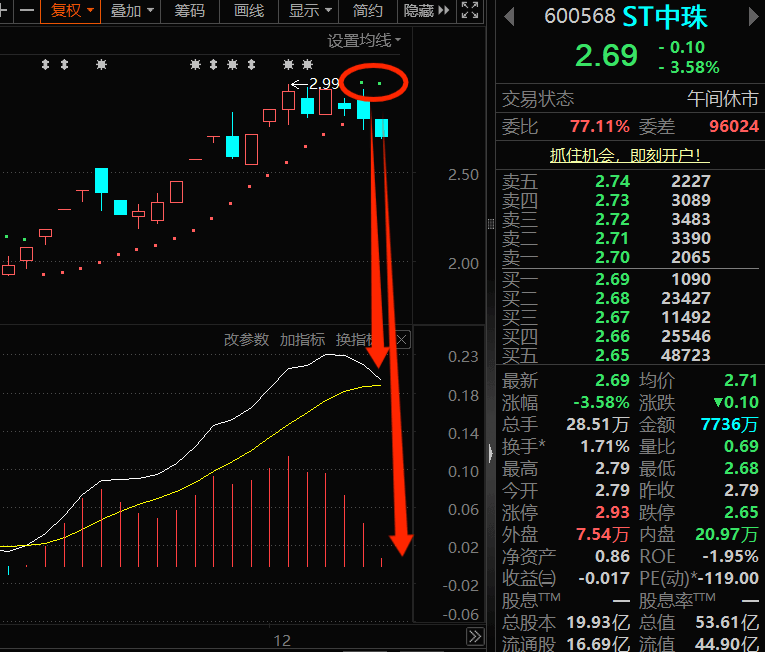Image resolution: width=765 pixels, height=652 pixels.
Task: Click double-arrow icon at chart bottom right
Action: coord(475,636)
